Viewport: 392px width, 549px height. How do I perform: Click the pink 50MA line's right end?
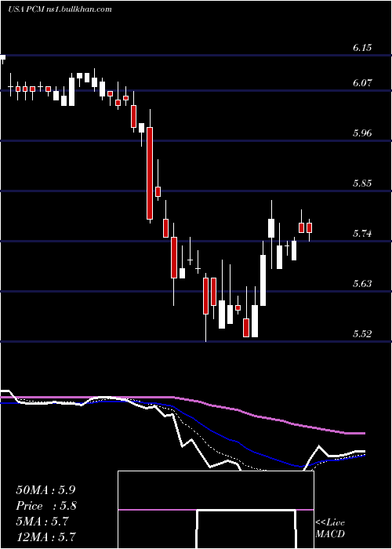point(364,434)
